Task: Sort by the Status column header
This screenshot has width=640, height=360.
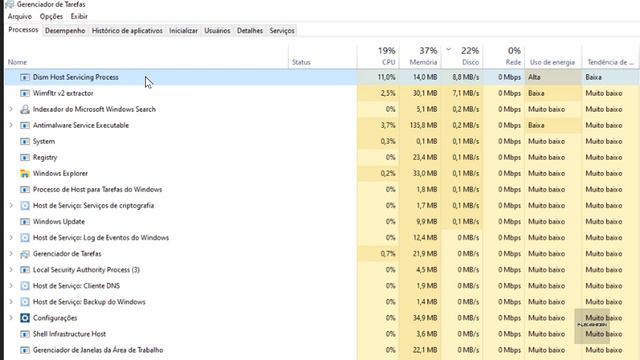Action: pyautogui.click(x=322, y=56)
